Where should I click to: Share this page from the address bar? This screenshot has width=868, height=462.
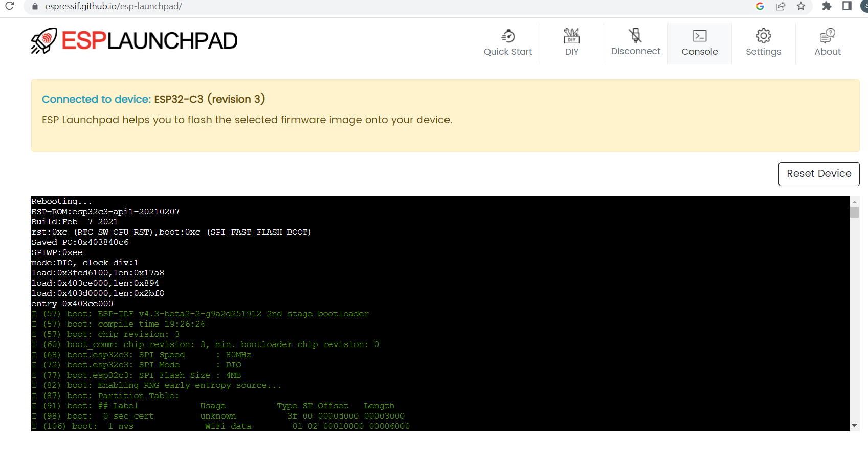pos(781,6)
